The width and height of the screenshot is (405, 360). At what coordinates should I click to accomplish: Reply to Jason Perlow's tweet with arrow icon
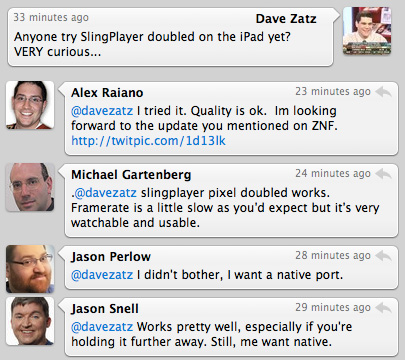(x=383, y=256)
